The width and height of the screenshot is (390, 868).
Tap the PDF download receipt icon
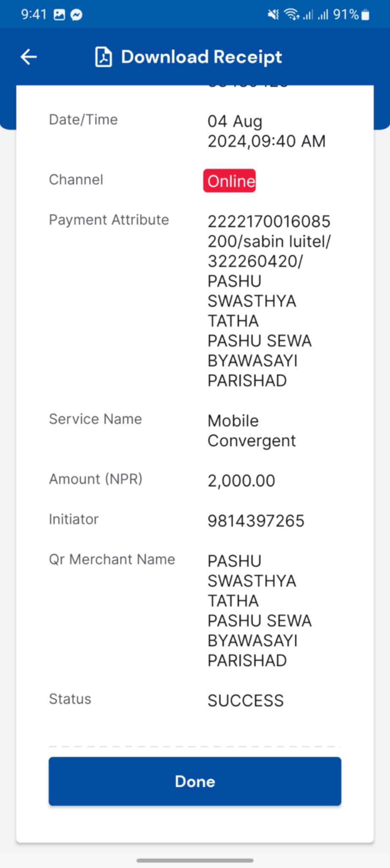click(x=103, y=57)
